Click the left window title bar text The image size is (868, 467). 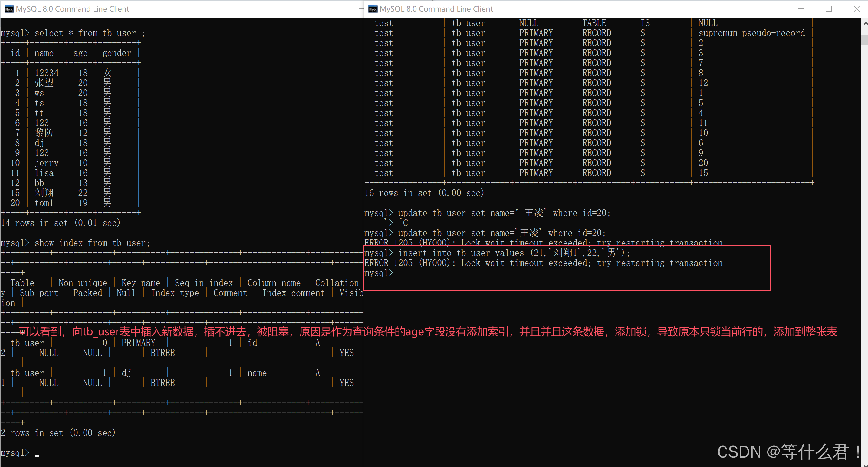click(72, 9)
